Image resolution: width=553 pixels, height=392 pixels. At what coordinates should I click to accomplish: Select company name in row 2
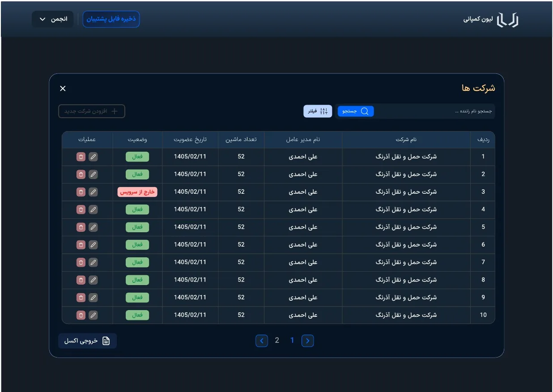click(406, 174)
